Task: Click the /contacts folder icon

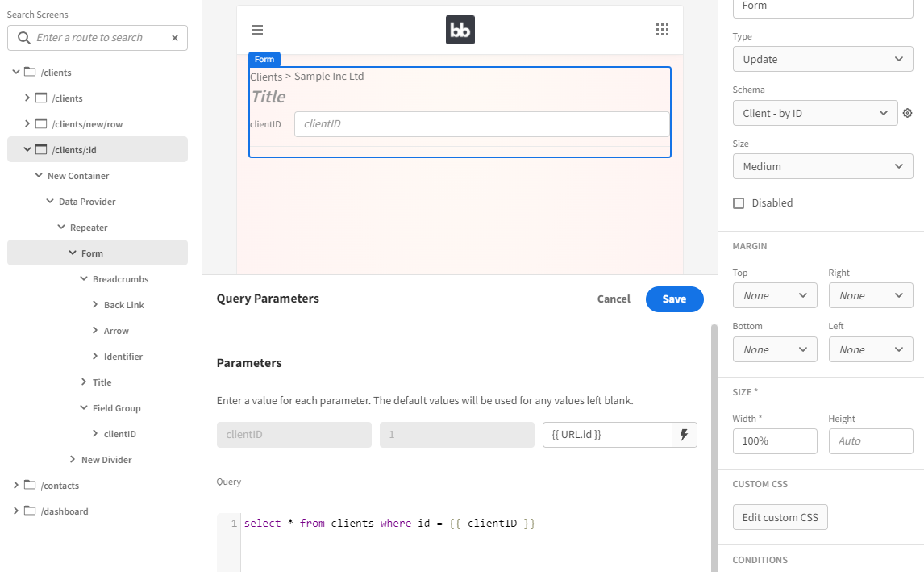Action: (x=30, y=486)
